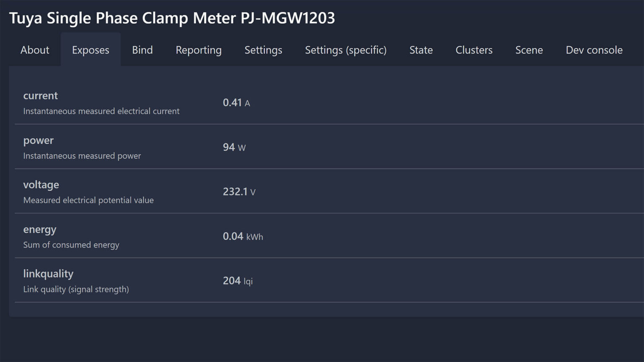Click the voltage reading 232.1 V
This screenshot has width=644, height=362.
[x=239, y=191]
